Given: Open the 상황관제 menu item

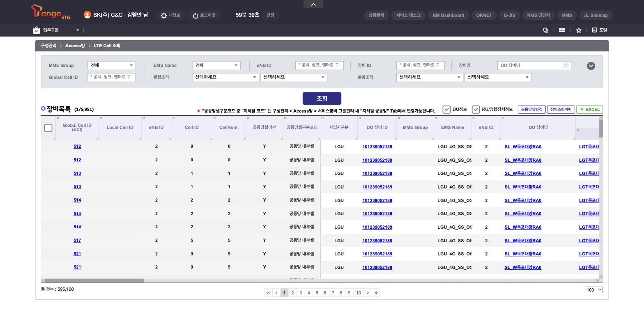Looking at the screenshot, I should (376, 15).
